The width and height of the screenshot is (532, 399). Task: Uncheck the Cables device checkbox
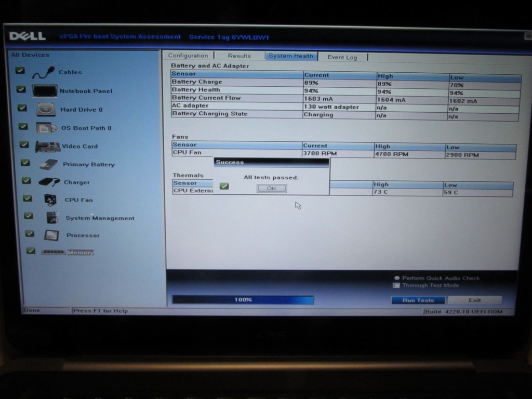(20, 71)
